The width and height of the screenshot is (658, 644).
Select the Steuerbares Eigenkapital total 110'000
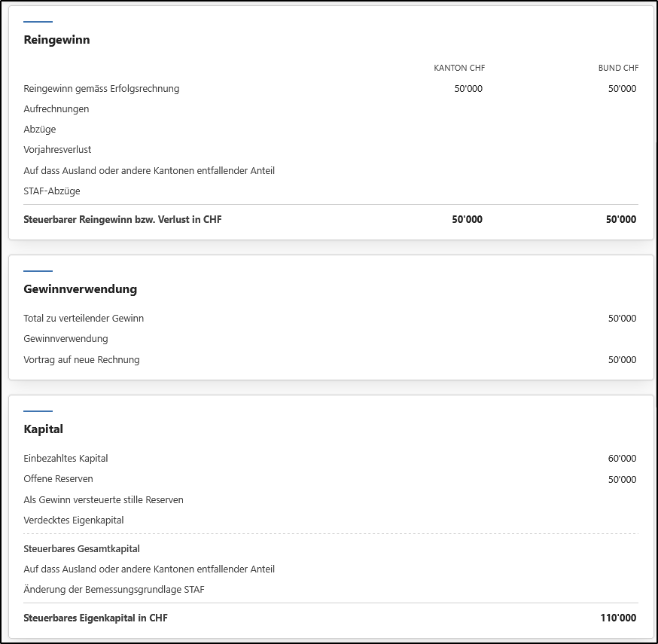click(618, 618)
